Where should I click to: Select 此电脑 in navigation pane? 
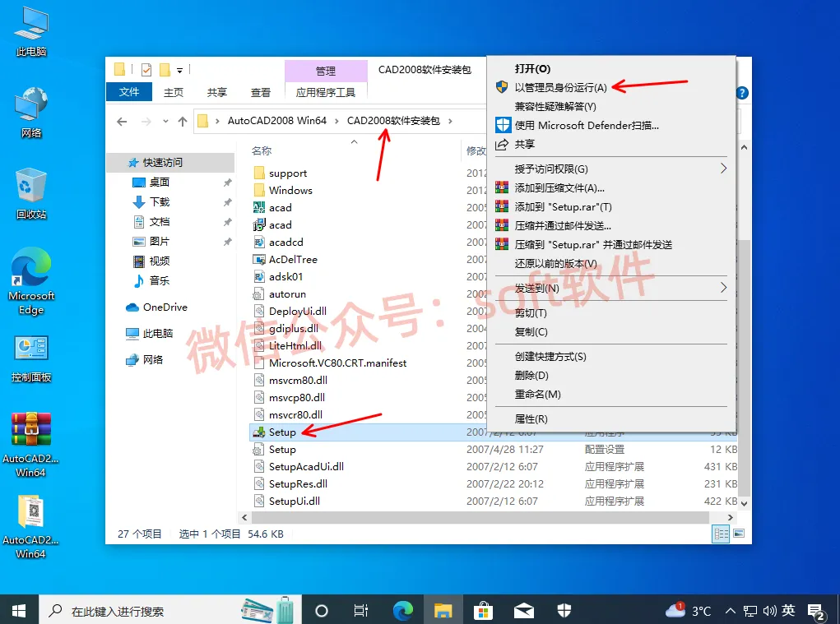click(x=157, y=334)
